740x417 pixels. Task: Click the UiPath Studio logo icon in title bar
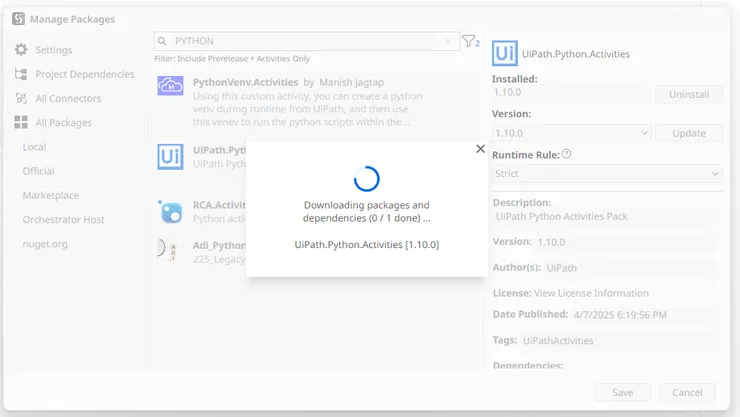pyautogui.click(x=18, y=19)
